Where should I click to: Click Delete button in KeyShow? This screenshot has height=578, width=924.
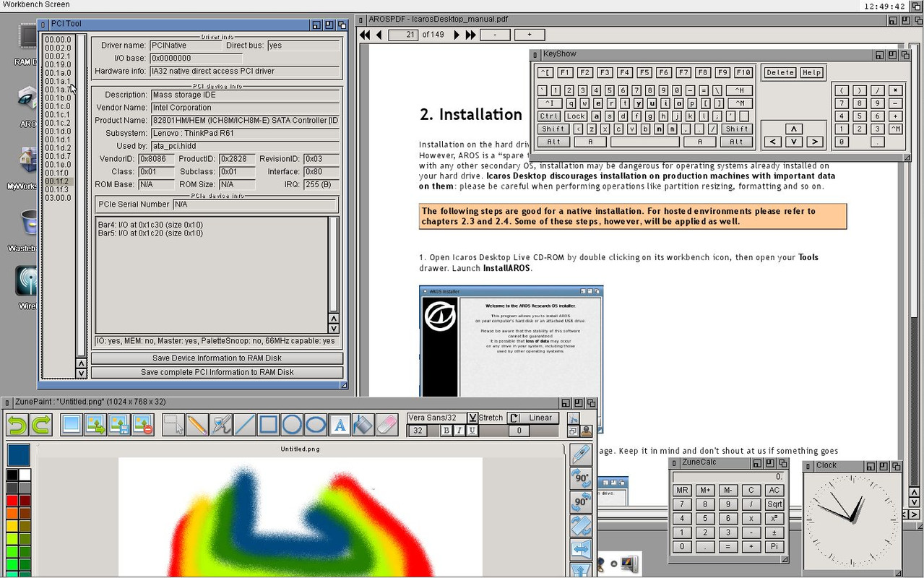780,72
